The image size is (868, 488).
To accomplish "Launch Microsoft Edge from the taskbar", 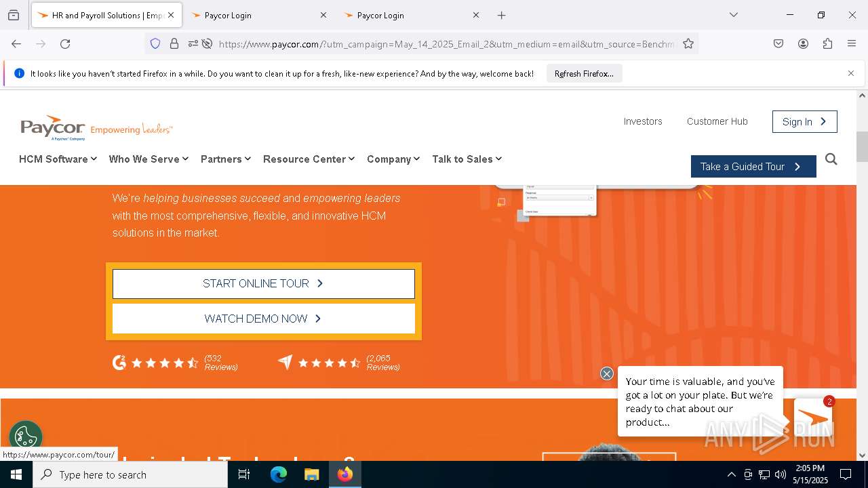I will coord(279,474).
